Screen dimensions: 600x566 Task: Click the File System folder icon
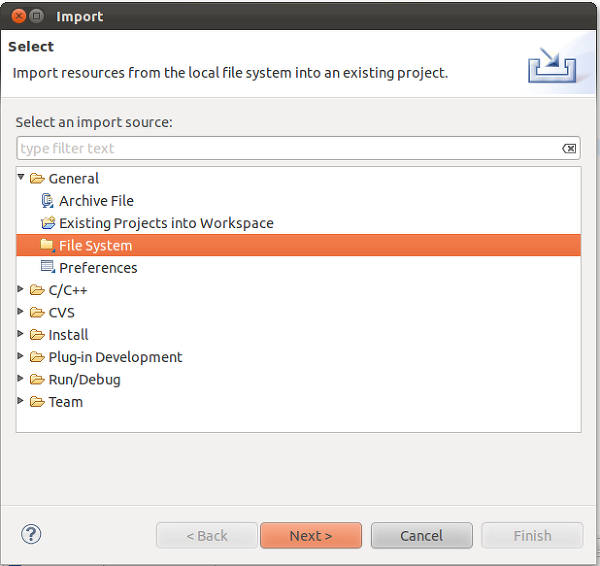[47, 245]
